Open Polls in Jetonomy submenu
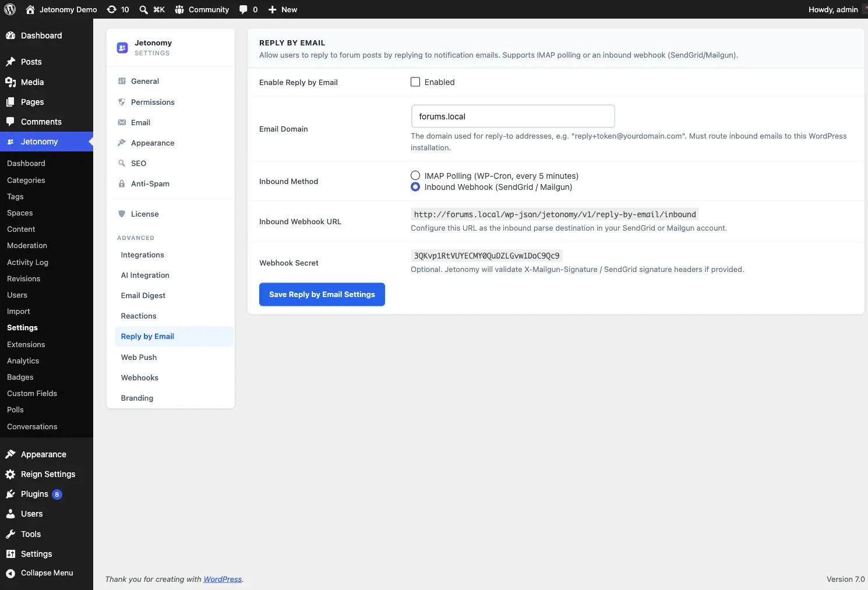The image size is (868, 590). click(x=15, y=410)
